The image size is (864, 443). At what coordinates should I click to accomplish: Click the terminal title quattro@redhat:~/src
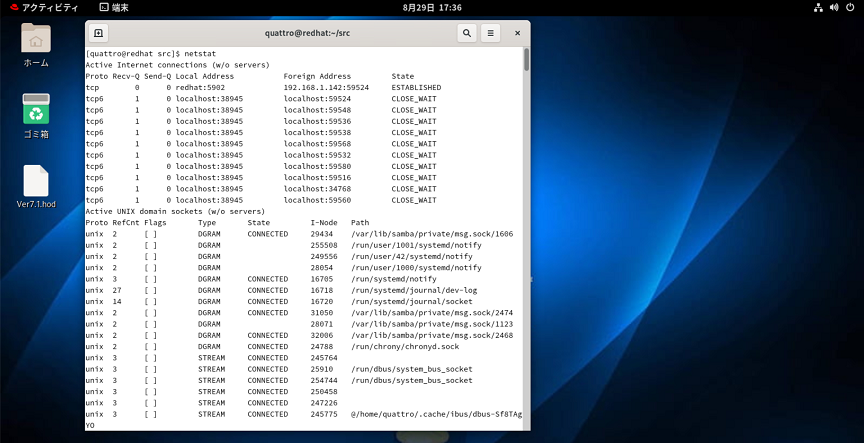(x=307, y=33)
